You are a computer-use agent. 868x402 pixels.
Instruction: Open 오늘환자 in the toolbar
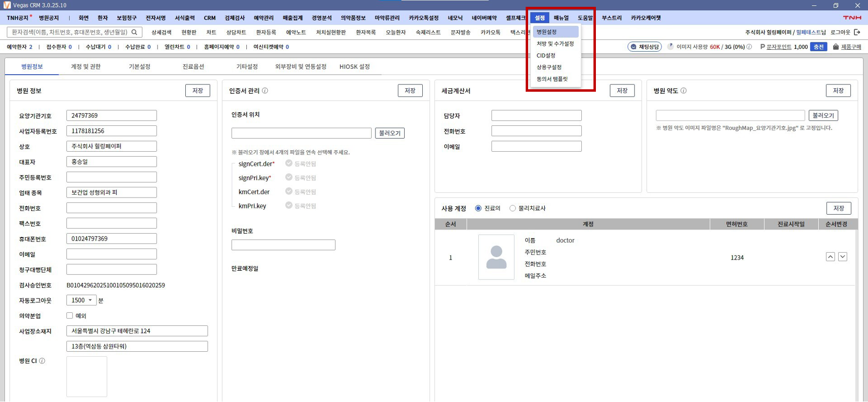[395, 32]
